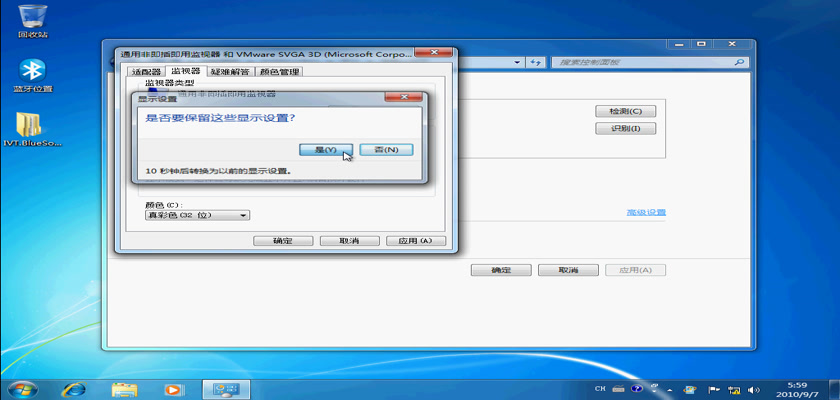Open the 颜色管理 tab
Viewport: 840px width, 400px height.
click(x=279, y=72)
